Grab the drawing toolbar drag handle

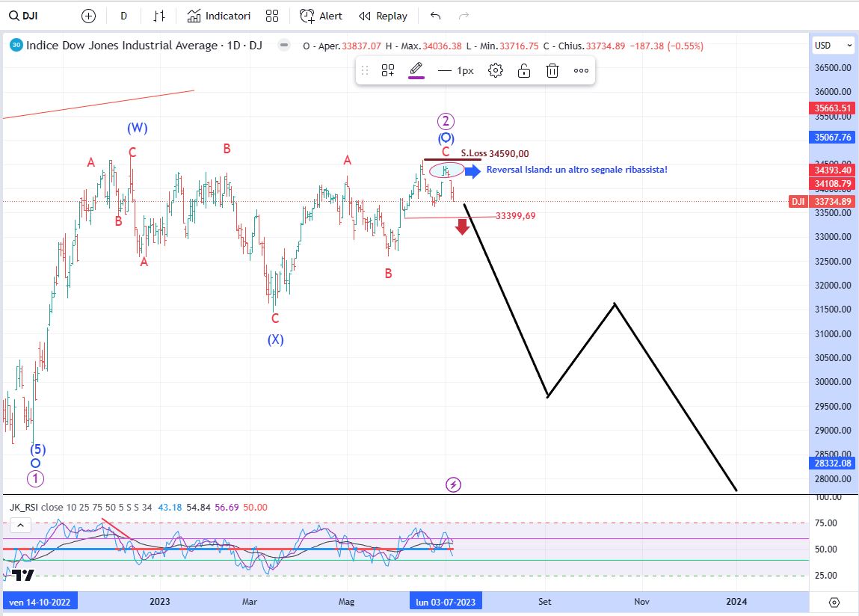click(365, 70)
